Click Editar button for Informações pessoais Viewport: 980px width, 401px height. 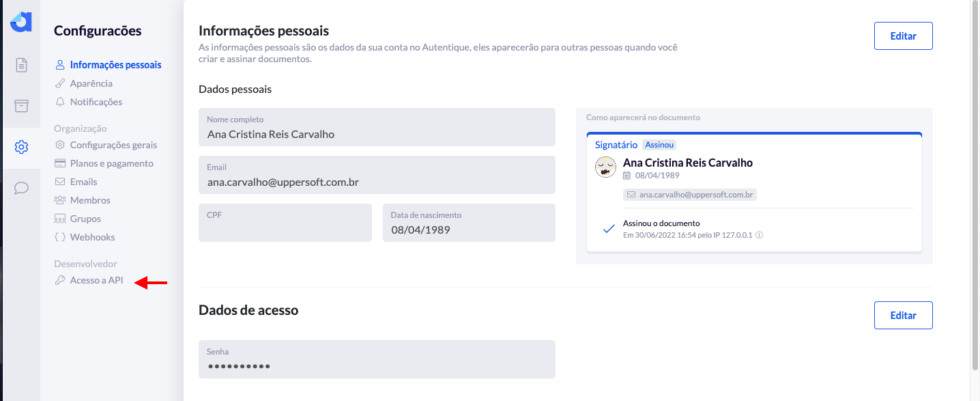[x=903, y=36]
